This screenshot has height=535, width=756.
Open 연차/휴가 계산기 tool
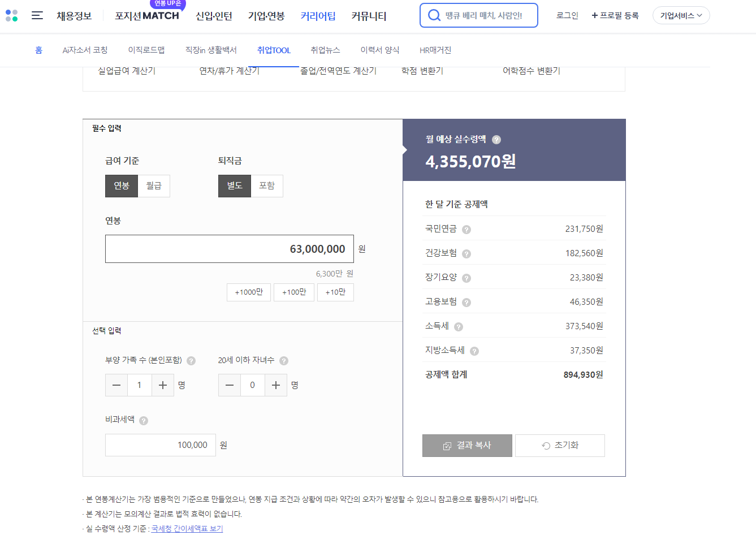coord(230,71)
